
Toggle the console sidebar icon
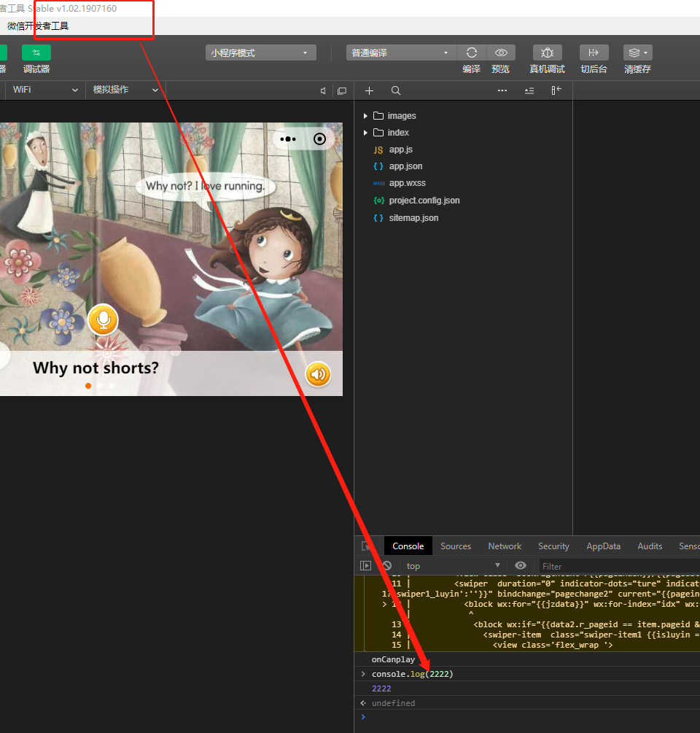click(x=365, y=566)
